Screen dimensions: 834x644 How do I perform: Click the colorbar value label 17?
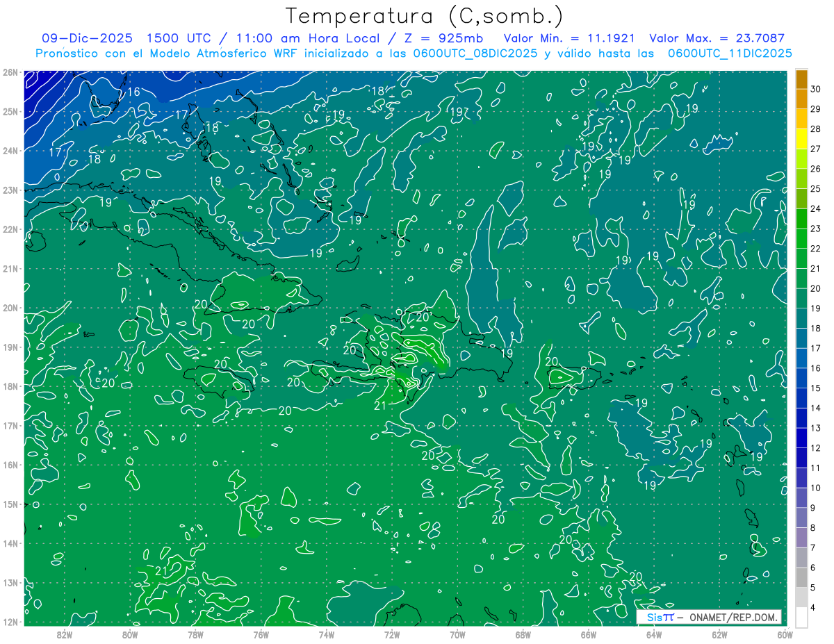click(x=815, y=348)
